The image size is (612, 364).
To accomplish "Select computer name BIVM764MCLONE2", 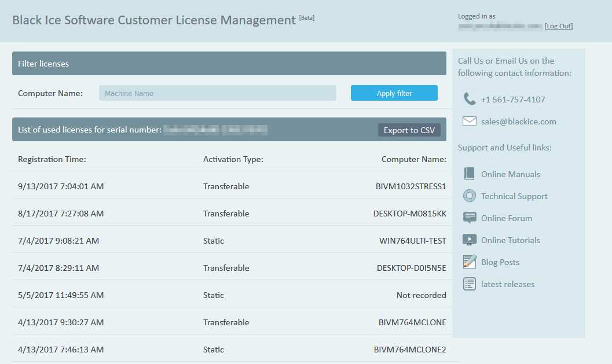I will 410,350.
